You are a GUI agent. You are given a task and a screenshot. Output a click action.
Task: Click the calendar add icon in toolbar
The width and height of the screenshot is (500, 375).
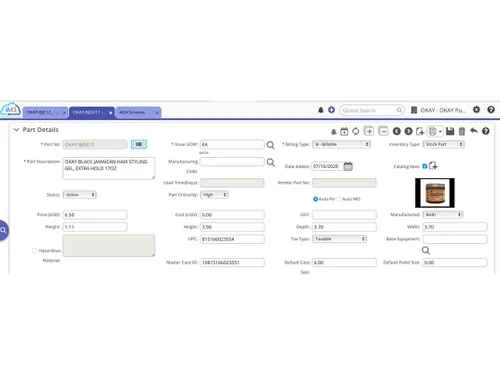(x=344, y=131)
